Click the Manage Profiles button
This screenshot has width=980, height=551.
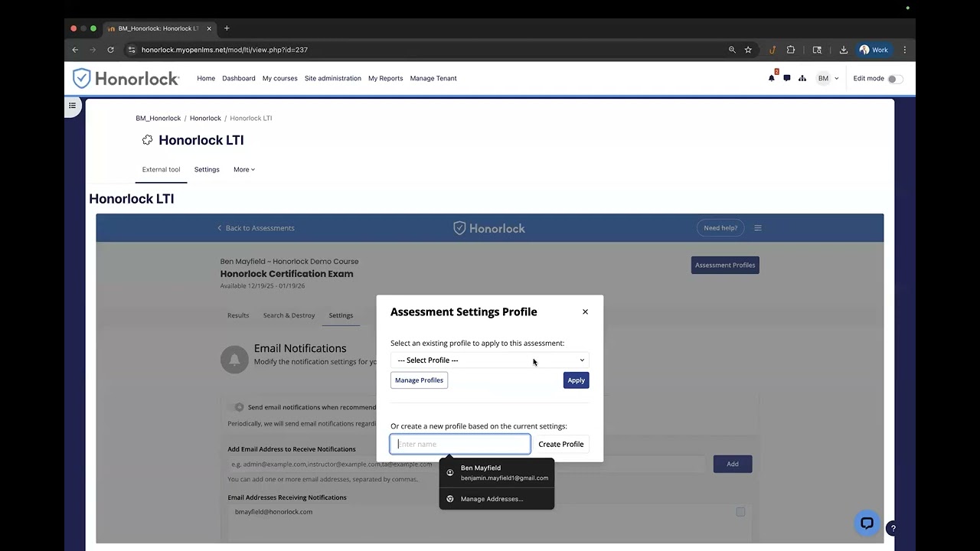pyautogui.click(x=419, y=380)
